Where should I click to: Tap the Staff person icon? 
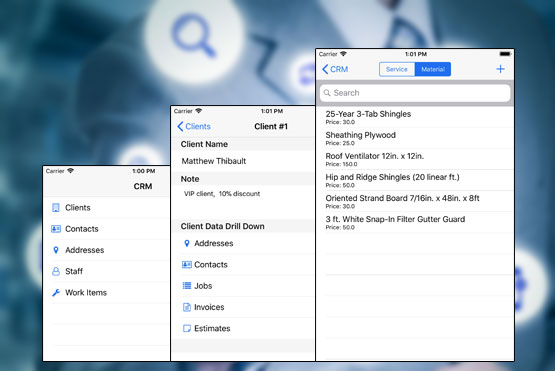56,271
